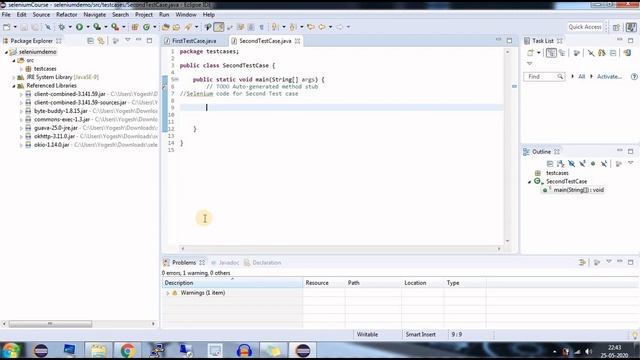
Task: Collapse the seleniumdemo project node
Action: (6, 52)
